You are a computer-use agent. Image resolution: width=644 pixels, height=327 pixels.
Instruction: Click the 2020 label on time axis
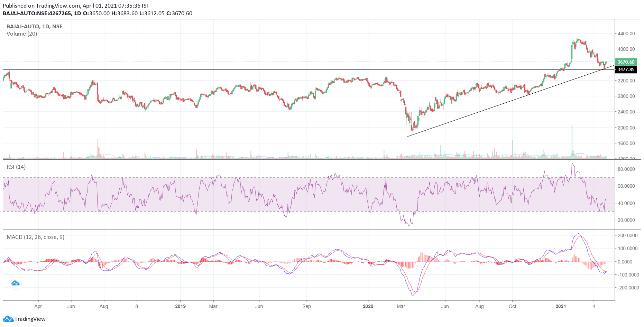[x=368, y=306]
